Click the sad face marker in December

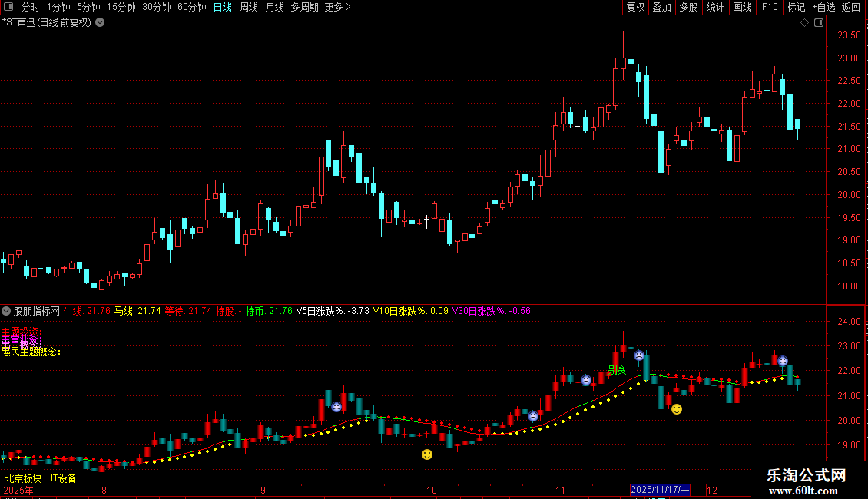783,362
